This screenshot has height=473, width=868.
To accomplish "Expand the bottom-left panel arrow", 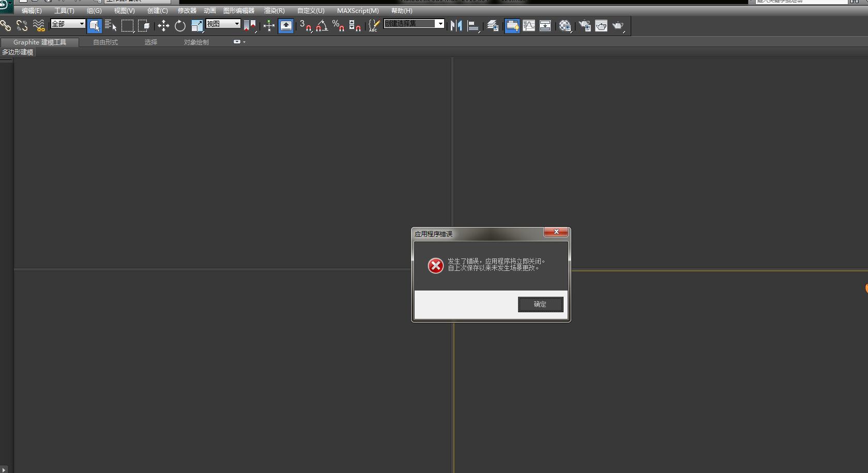I will [4, 469].
